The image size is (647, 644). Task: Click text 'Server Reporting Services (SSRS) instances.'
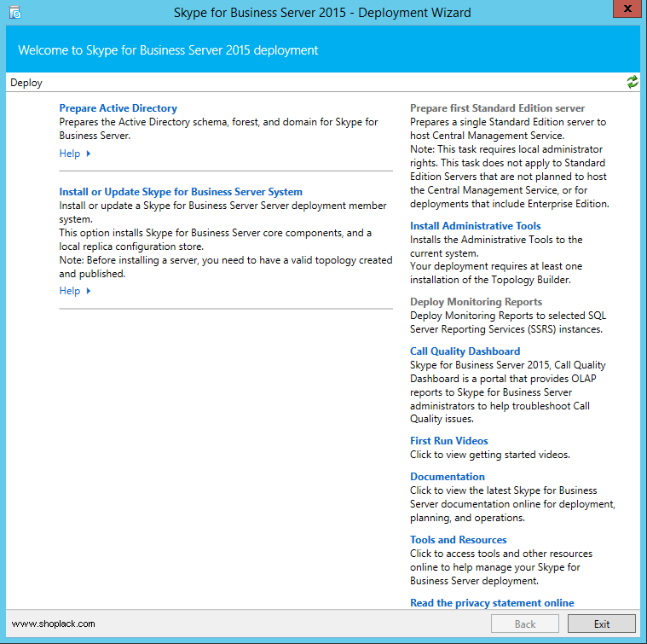point(506,329)
